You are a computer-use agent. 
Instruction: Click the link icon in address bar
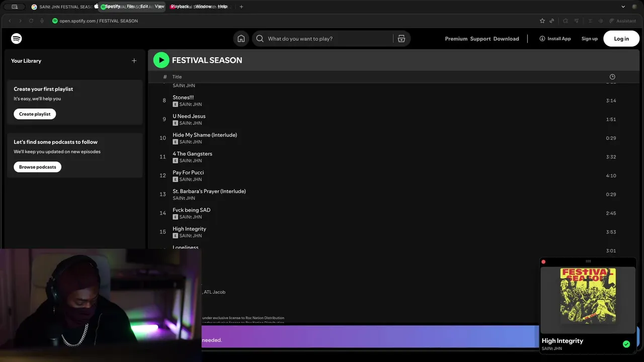pyautogui.click(x=552, y=21)
